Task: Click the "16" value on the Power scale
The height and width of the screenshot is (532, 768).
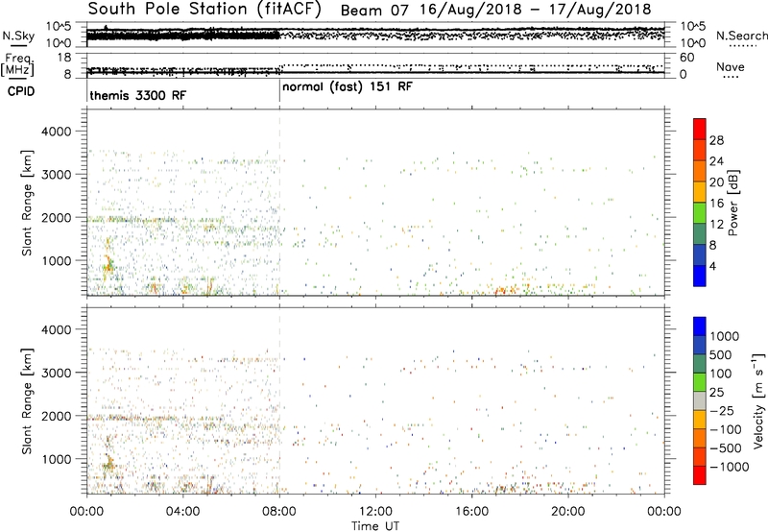Action: coord(716,204)
